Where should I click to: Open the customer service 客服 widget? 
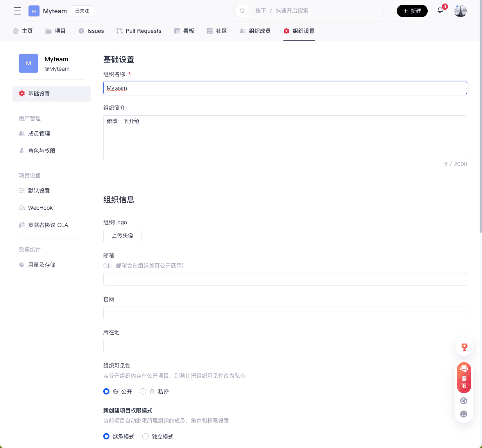click(464, 378)
